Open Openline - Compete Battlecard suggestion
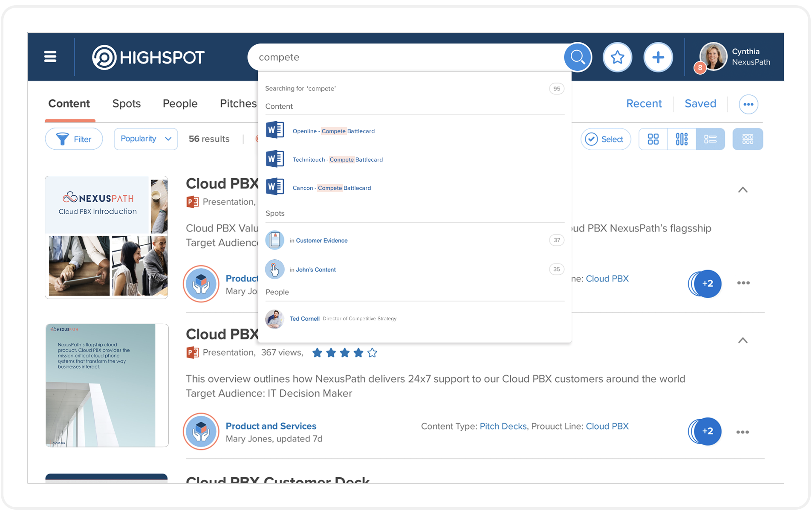The image size is (812, 514). tap(333, 131)
